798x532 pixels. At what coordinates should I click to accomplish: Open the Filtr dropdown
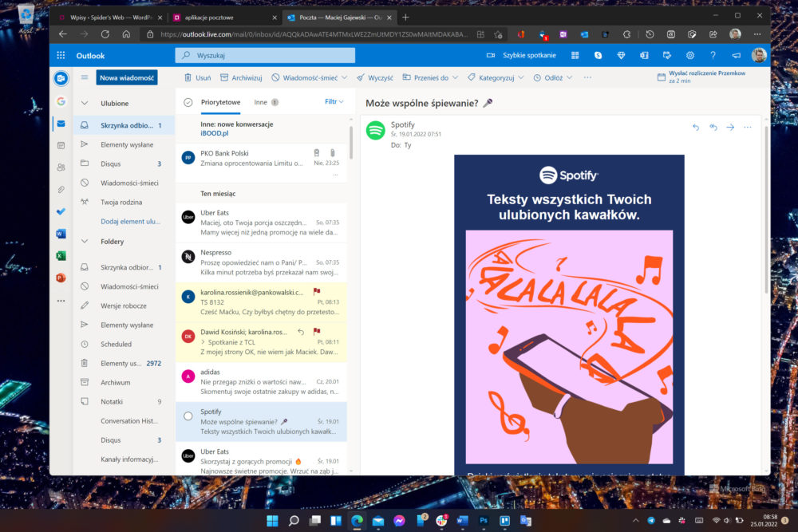tap(334, 102)
